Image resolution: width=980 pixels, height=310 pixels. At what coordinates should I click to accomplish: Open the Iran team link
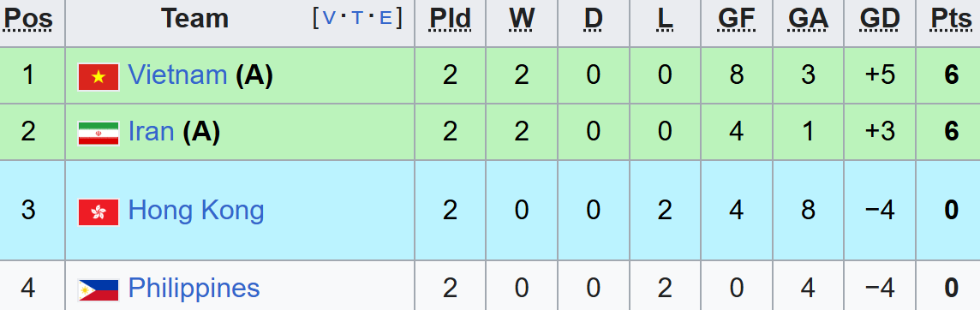pyautogui.click(x=151, y=132)
